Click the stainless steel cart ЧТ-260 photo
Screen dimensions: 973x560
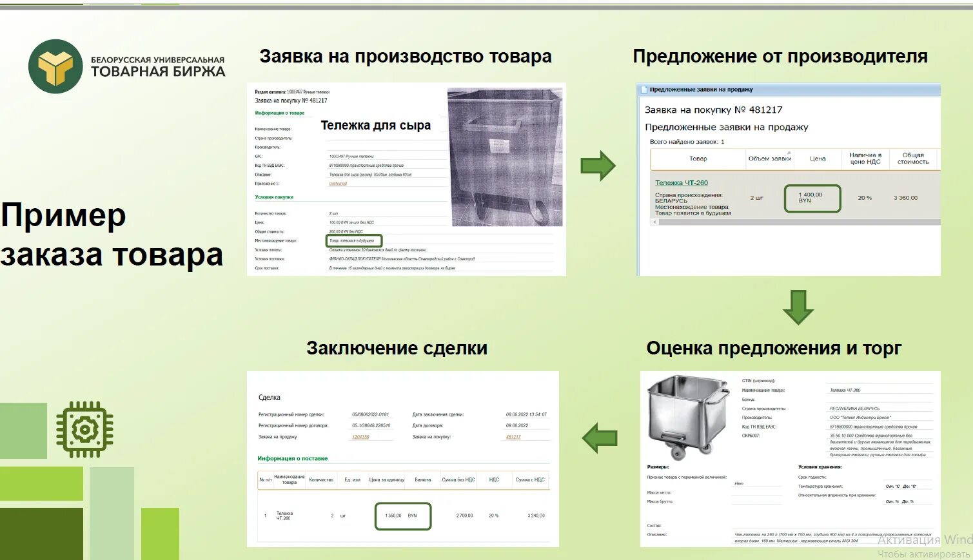tap(688, 417)
